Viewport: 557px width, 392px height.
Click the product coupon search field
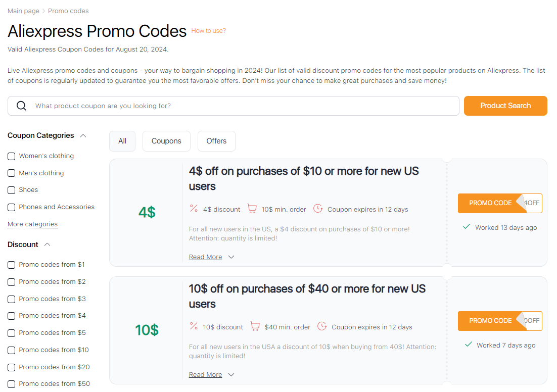click(202, 106)
